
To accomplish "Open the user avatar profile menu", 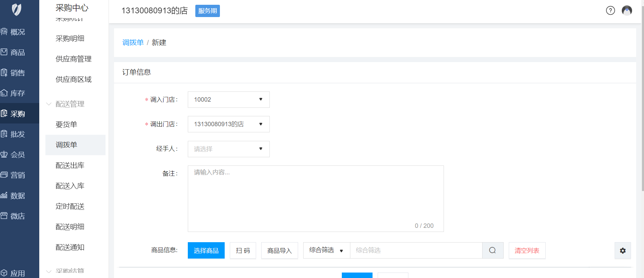I will click(x=627, y=11).
